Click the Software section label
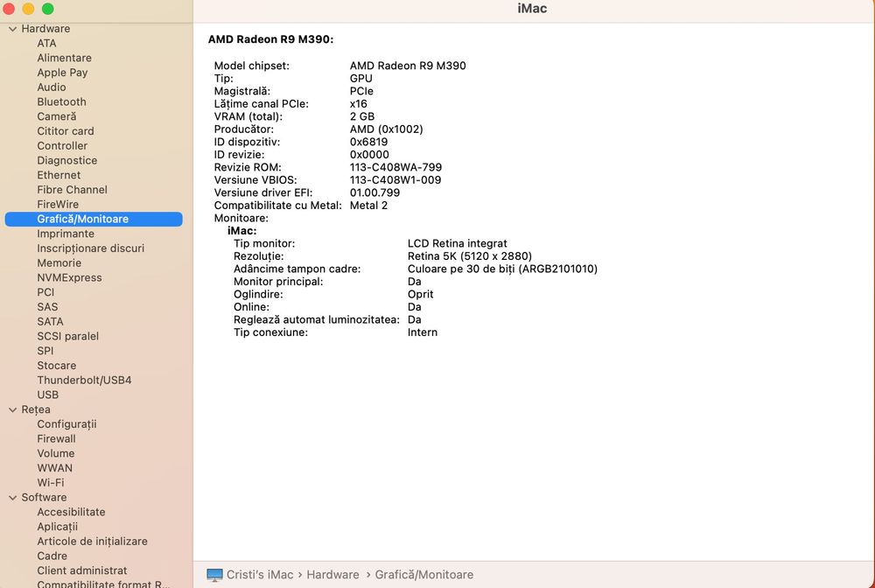 coord(44,497)
